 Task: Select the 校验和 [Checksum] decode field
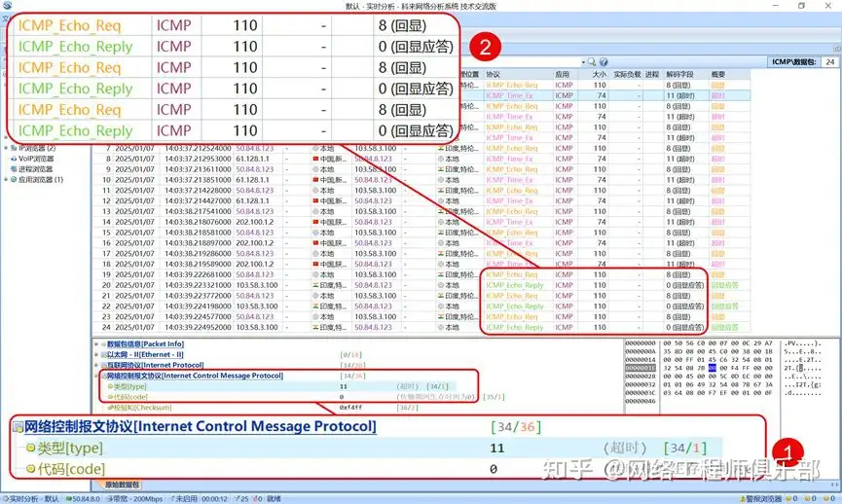138,407
